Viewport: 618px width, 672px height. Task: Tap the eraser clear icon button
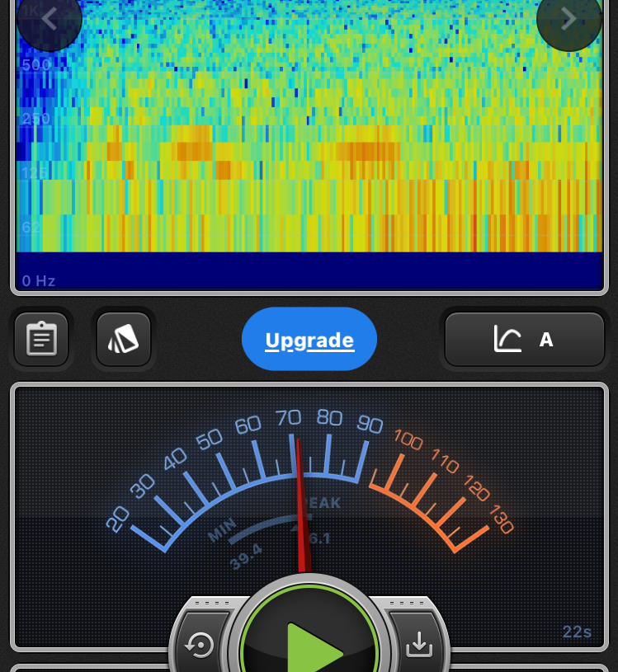click(124, 339)
